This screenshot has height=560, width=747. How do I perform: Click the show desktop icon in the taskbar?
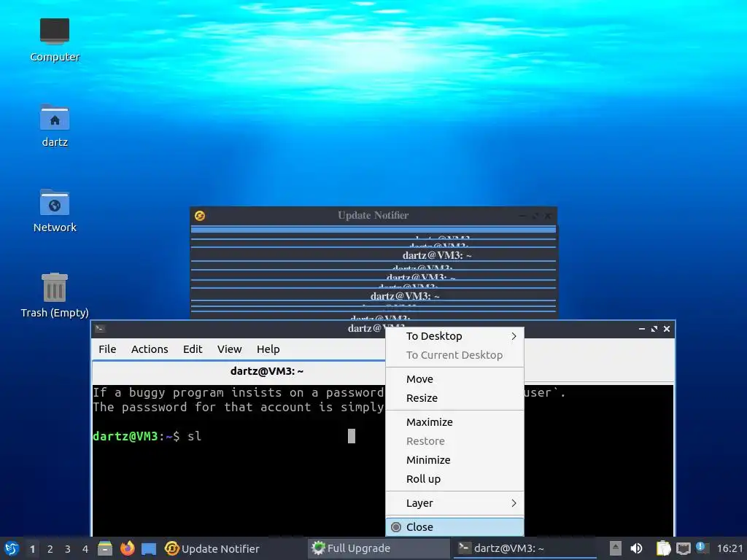pos(149,548)
